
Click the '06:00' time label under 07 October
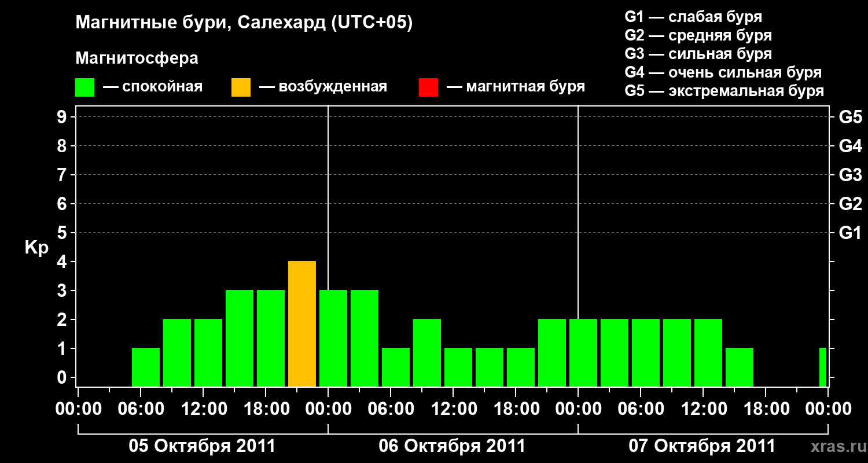[x=640, y=409]
